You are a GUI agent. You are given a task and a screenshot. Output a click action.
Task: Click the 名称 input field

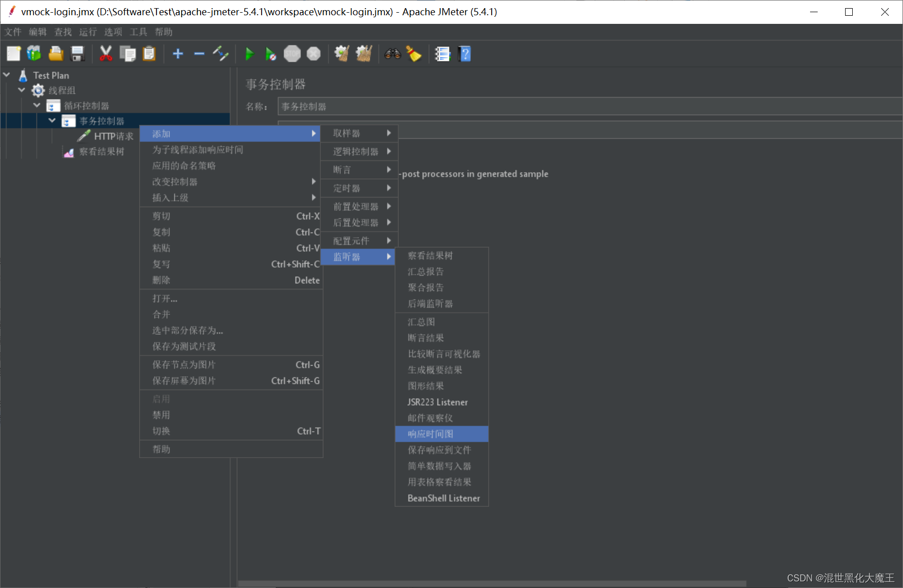tap(590, 107)
